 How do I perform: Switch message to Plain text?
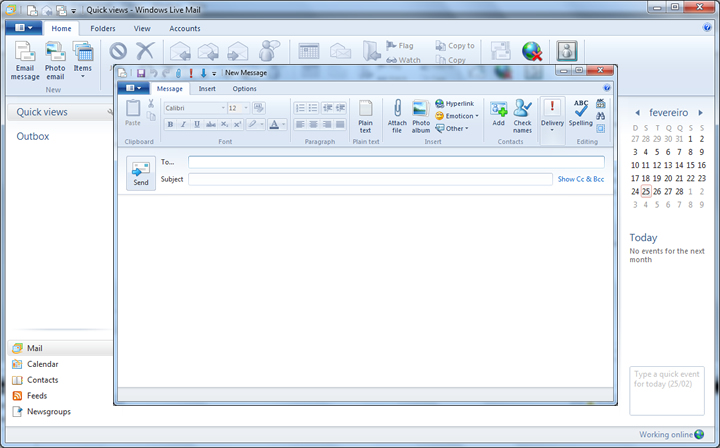point(366,117)
